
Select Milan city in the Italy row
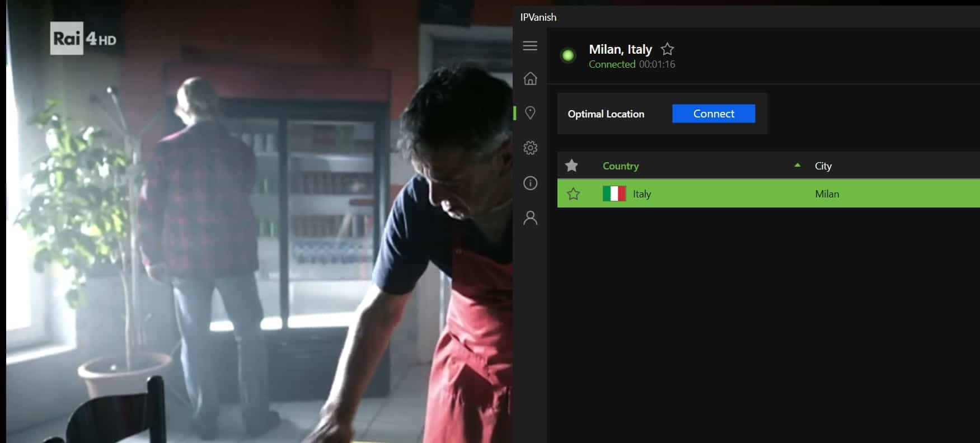tap(827, 194)
